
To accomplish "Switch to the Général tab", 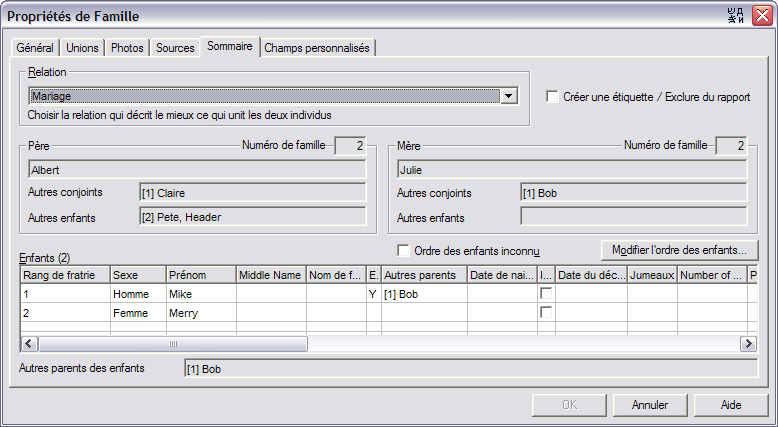I will click(x=35, y=48).
